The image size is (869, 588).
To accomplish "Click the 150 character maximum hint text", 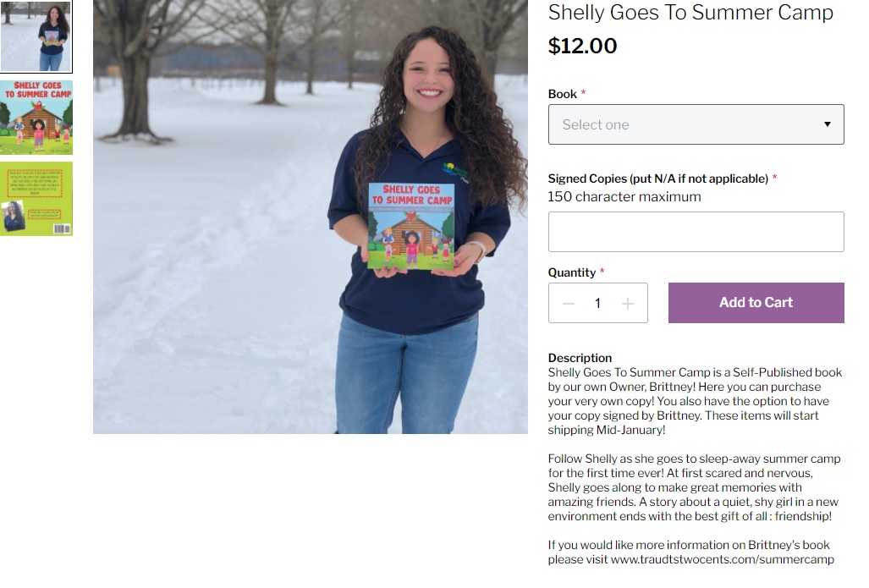I will (624, 197).
